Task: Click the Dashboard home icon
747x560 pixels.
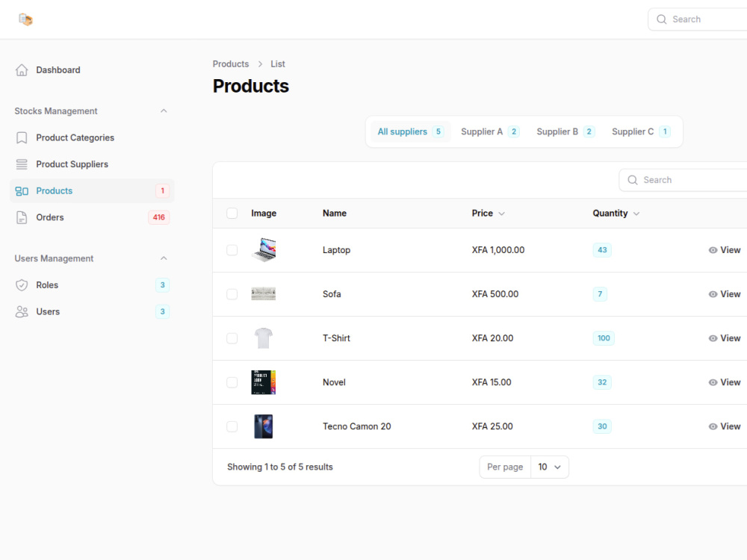Action: point(22,70)
